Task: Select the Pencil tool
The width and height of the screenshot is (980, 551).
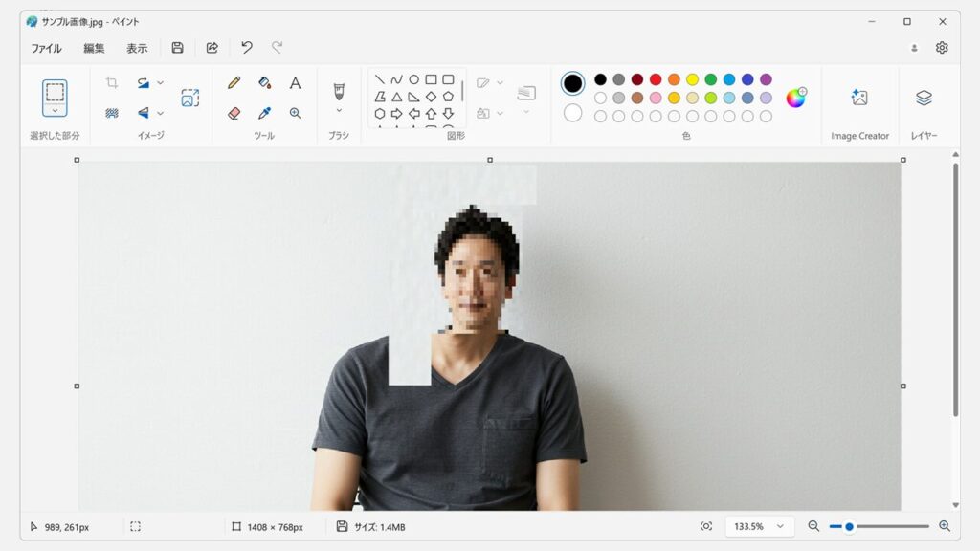Action: click(234, 83)
